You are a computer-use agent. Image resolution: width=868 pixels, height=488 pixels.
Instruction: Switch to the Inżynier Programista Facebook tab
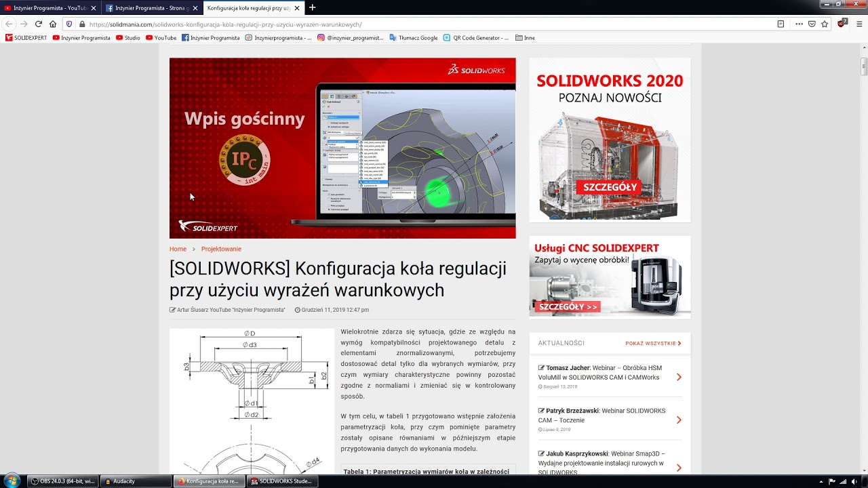pos(151,7)
